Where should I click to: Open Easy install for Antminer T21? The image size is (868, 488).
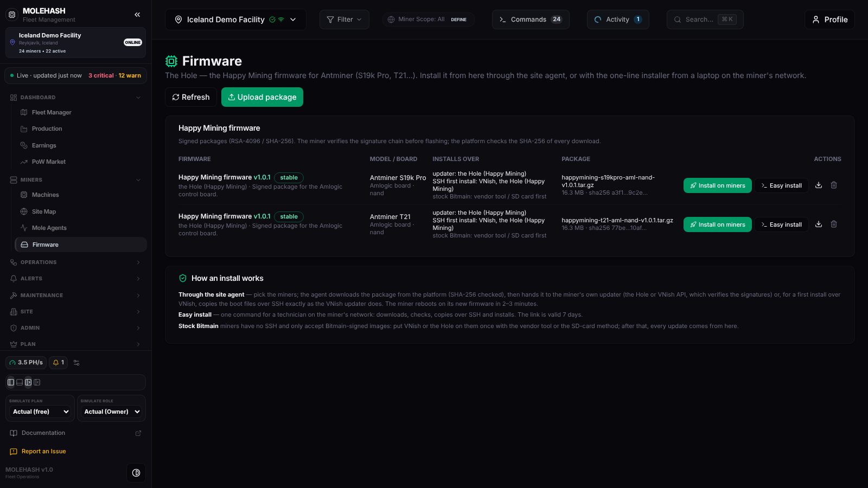pyautogui.click(x=781, y=224)
